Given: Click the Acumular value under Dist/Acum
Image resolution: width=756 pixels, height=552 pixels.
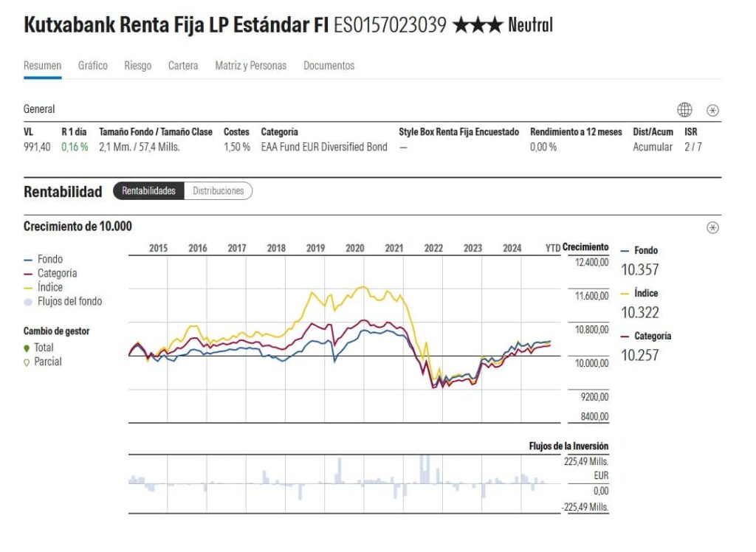Looking at the screenshot, I should tap(653, 147).
